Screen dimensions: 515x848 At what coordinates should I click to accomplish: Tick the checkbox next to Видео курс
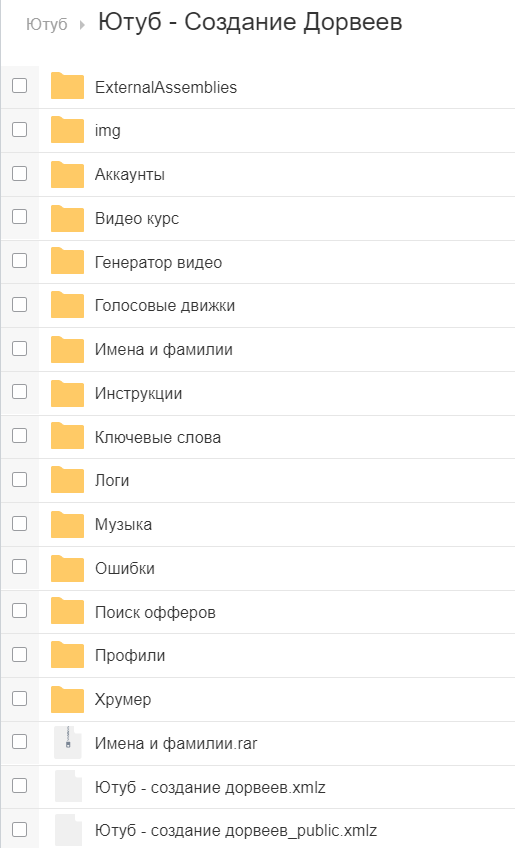(19, 216)
